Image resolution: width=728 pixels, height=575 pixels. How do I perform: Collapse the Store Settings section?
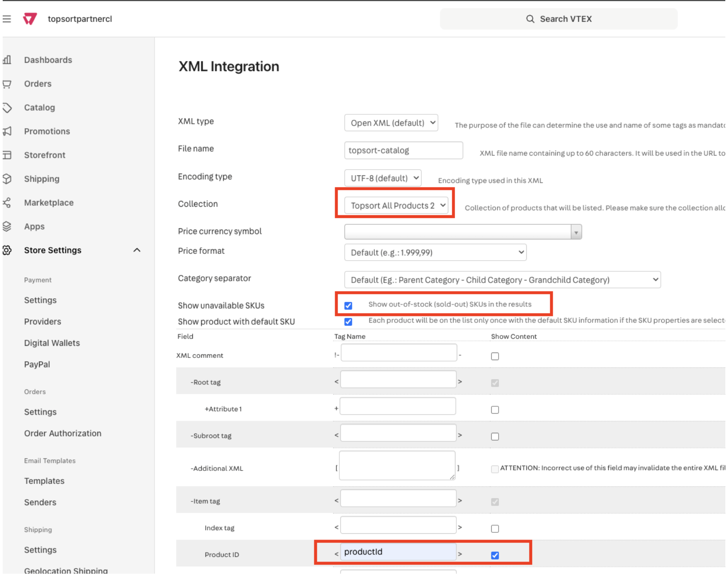[138, 250]
